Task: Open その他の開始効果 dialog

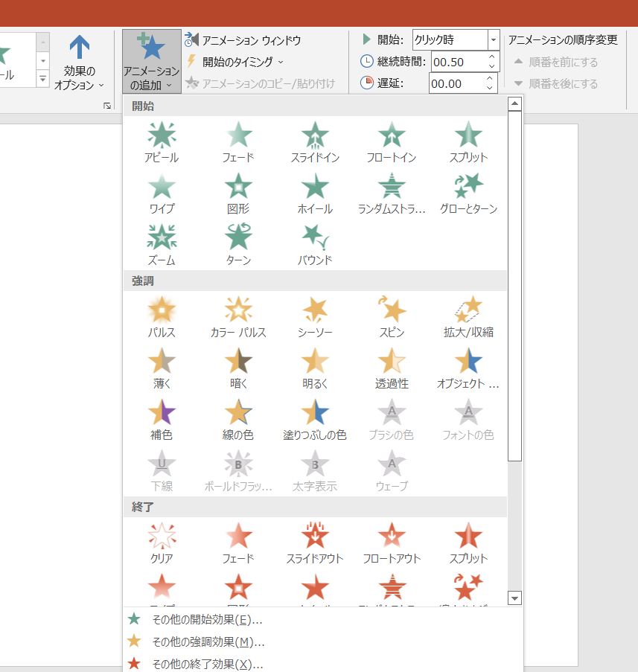Action: (x=206, y=619)
